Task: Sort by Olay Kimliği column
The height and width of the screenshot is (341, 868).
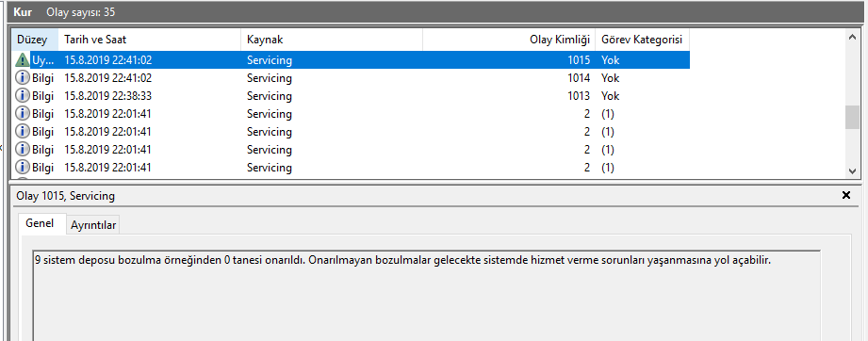Action: point(509,40)
